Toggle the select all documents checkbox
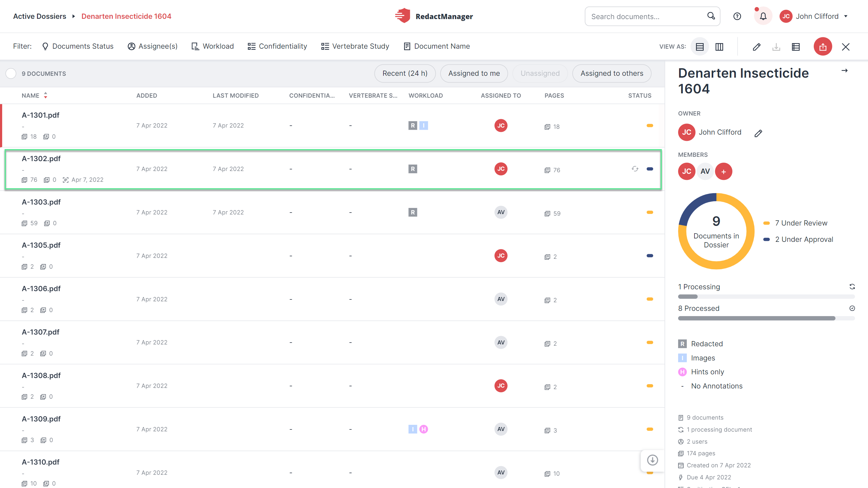The width and height of the screenshot is (868, 488). [11, 73]
